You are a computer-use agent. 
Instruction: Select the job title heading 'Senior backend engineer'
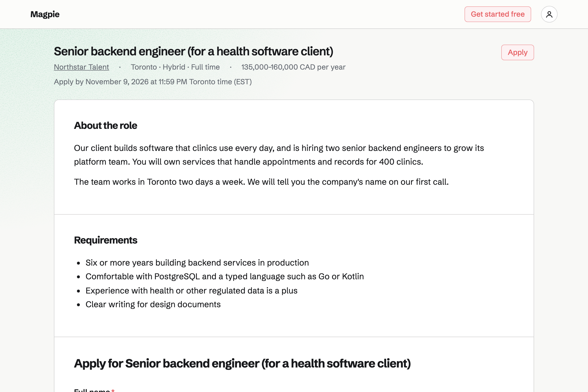coord(194,51)
